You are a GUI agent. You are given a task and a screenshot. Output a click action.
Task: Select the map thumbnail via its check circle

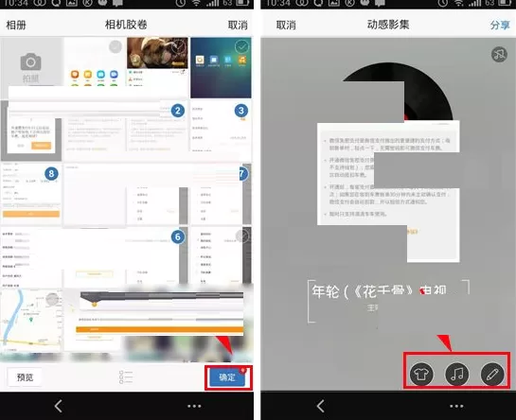[52, 299]
